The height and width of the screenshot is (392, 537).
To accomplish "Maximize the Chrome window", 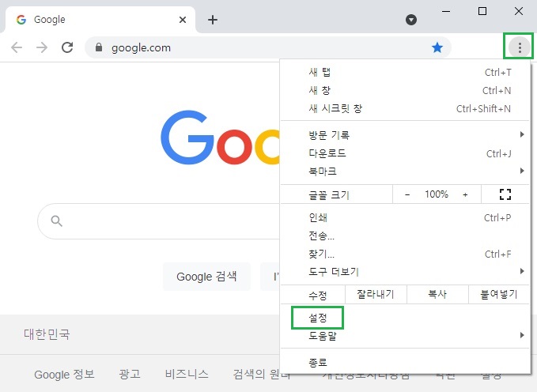I will [x=482, y=12].
